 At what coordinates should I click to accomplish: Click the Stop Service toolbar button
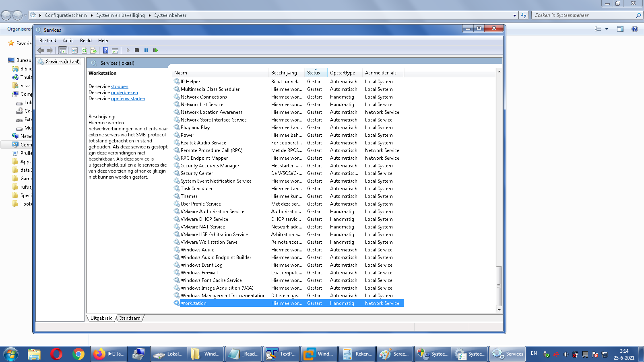click(137, 50)
